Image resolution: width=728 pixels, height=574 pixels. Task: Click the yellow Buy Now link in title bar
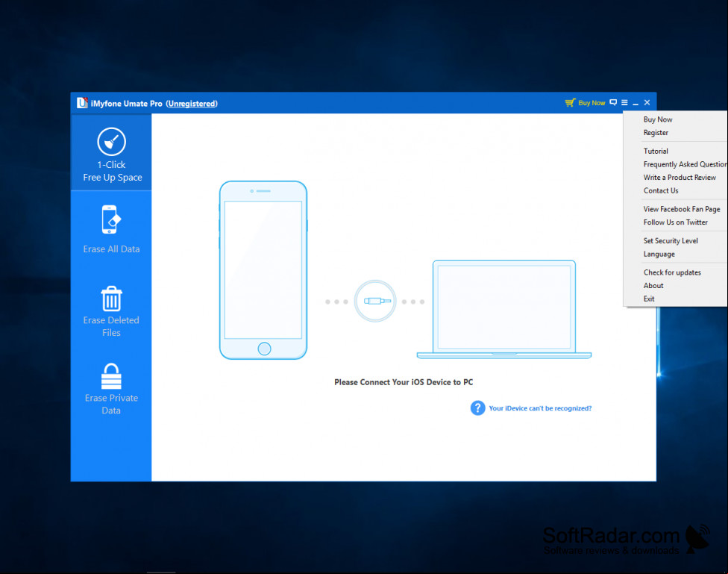click(591, 103)
